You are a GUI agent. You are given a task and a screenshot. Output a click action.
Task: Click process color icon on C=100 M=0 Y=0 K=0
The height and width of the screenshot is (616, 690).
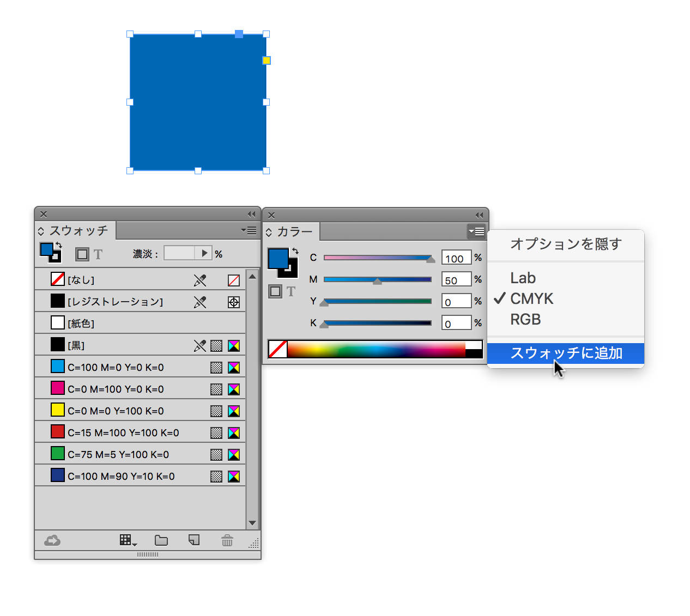coord(216,368)
